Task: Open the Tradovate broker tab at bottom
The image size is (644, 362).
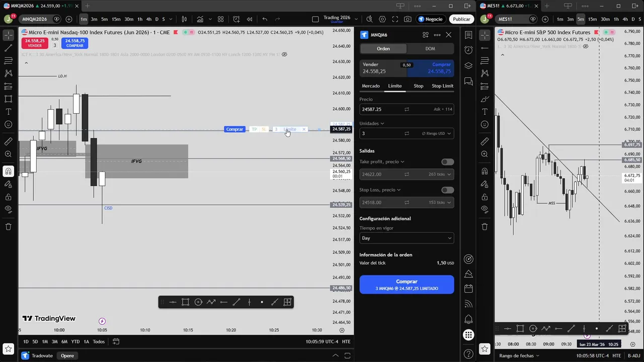Action: [38, 355]
